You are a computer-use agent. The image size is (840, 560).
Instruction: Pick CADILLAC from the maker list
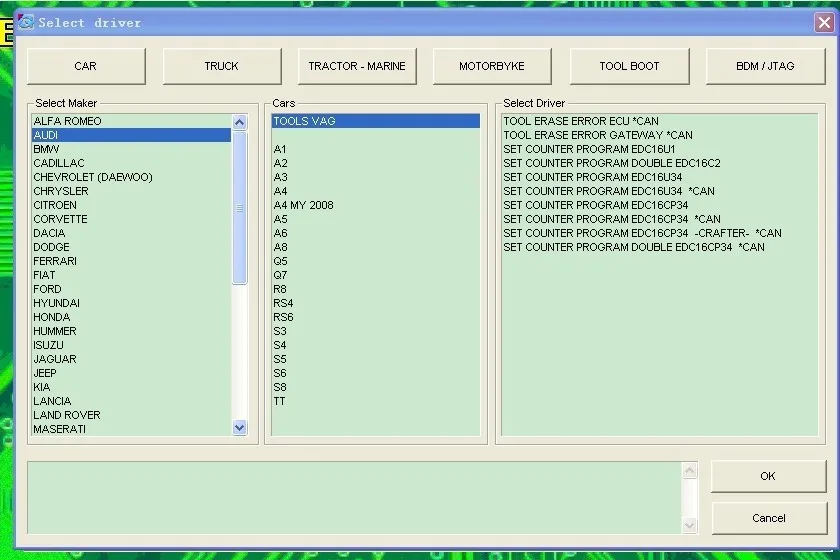click(131, 163)
